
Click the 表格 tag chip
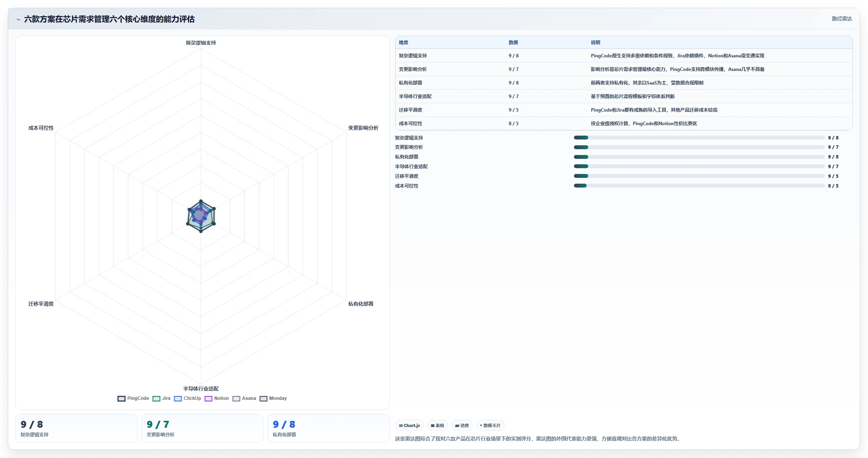click(437, 425)
